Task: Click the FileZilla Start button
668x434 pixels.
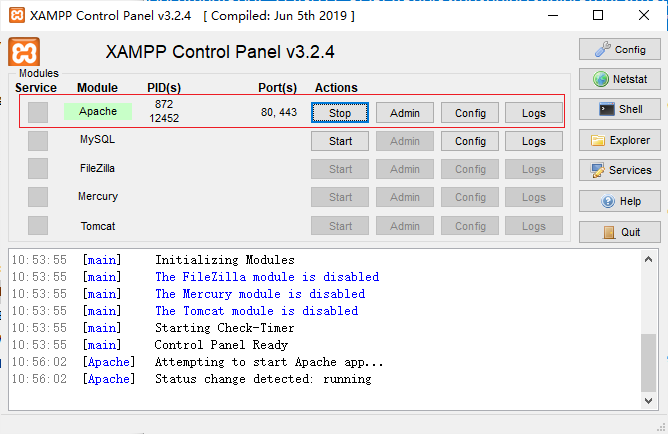Action: click(x=340, y=169)
